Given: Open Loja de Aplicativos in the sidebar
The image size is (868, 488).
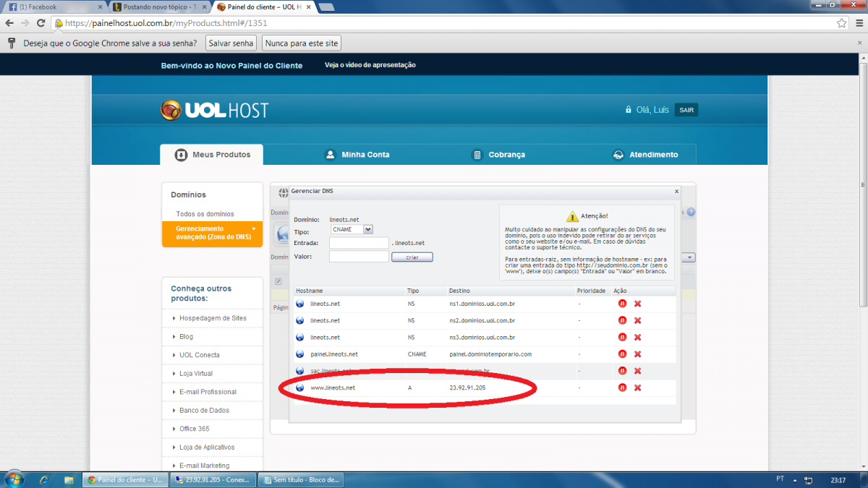Looking at the screenshot, I should (207, 447).
